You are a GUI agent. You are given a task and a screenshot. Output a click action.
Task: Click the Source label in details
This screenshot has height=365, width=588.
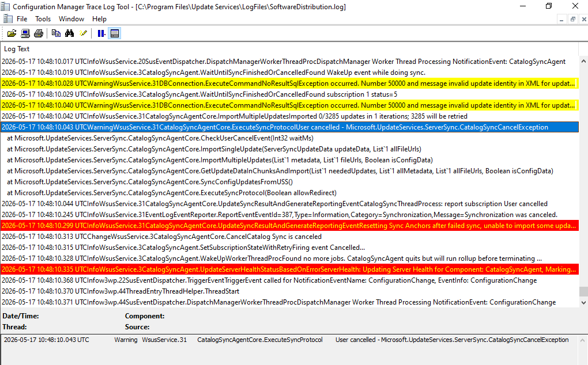[137, 327]
